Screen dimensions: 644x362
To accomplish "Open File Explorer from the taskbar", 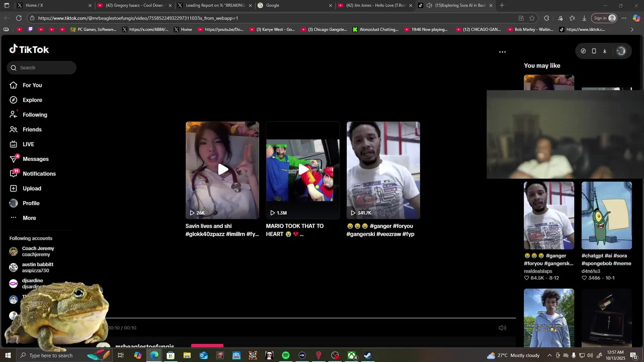I will point(187,355).
